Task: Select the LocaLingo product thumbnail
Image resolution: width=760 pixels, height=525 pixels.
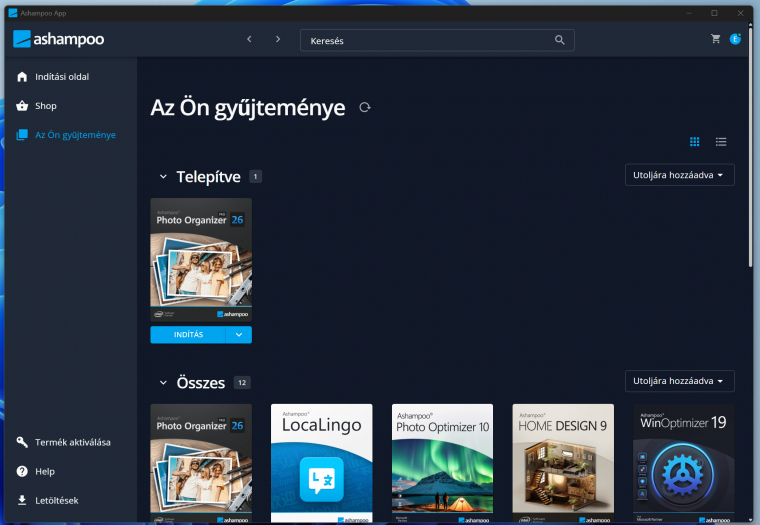Action: (x=321, y=462)
